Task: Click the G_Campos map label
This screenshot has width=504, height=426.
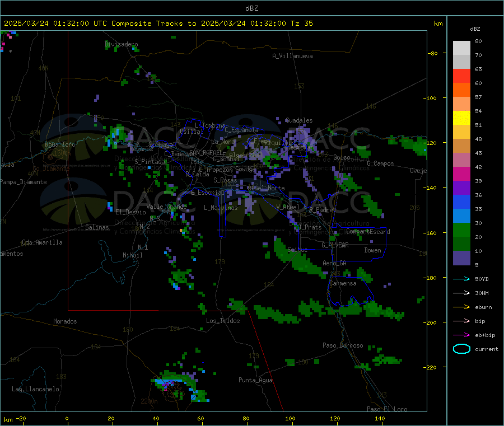Action: coord(380,163)
